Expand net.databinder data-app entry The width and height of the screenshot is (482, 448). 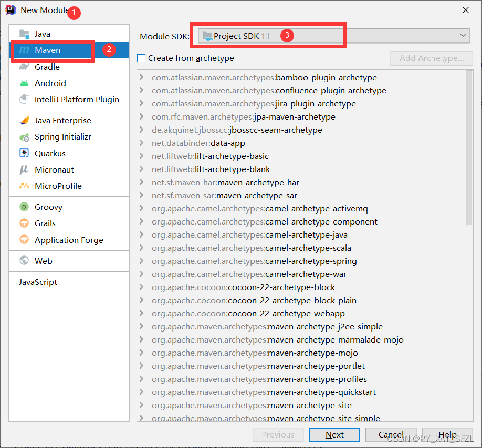point(141,143)
